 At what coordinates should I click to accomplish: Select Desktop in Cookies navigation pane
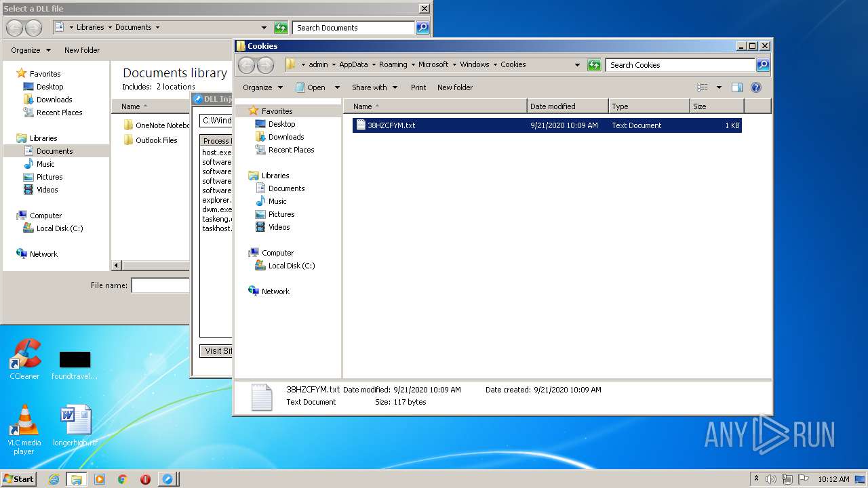pyautogui.click(x=281, y=124)
